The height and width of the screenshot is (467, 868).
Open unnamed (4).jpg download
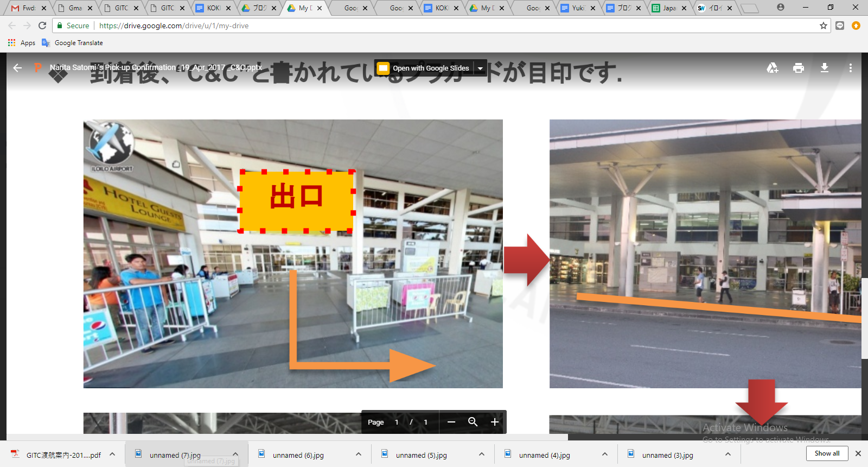click(545, 455)
